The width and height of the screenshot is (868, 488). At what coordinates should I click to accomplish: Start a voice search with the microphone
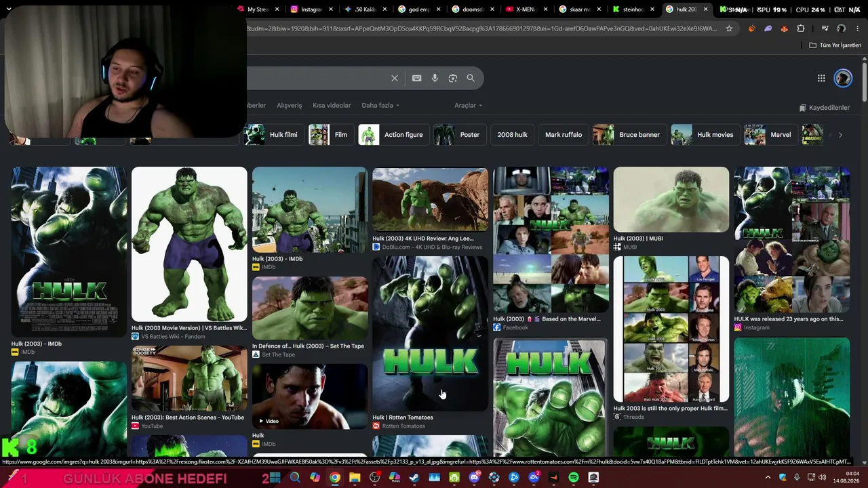click(x=435, y=78)
